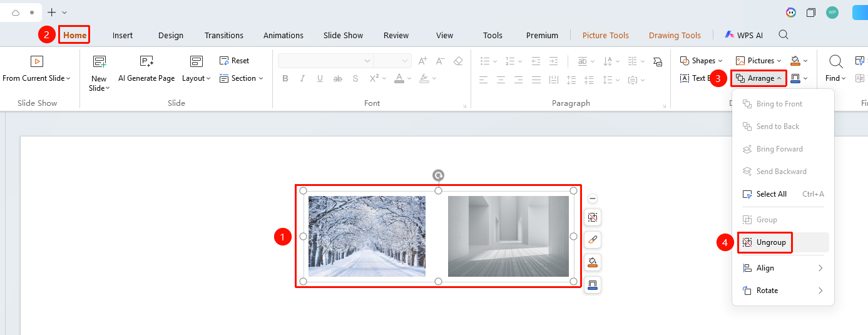Open the Transitions tab
Screen dimensions: 868x335
coord(224,35)
